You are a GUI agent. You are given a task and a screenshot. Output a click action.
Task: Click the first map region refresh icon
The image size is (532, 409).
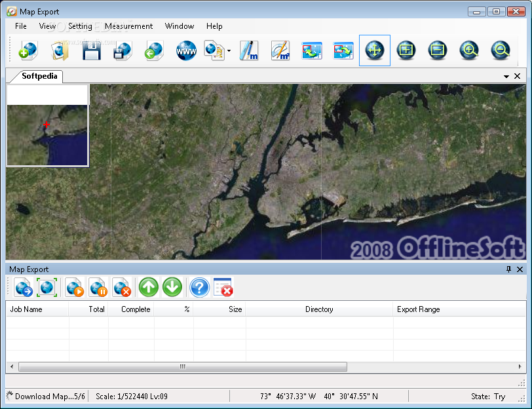(312, 50)
